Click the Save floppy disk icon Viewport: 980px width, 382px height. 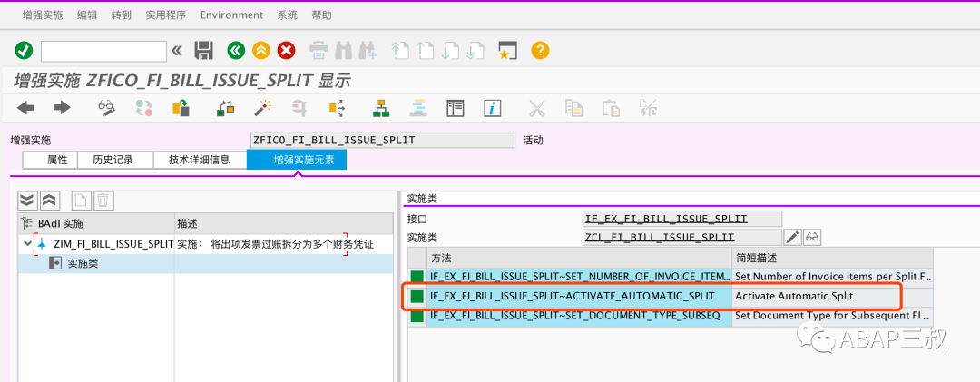coord(204,51)
